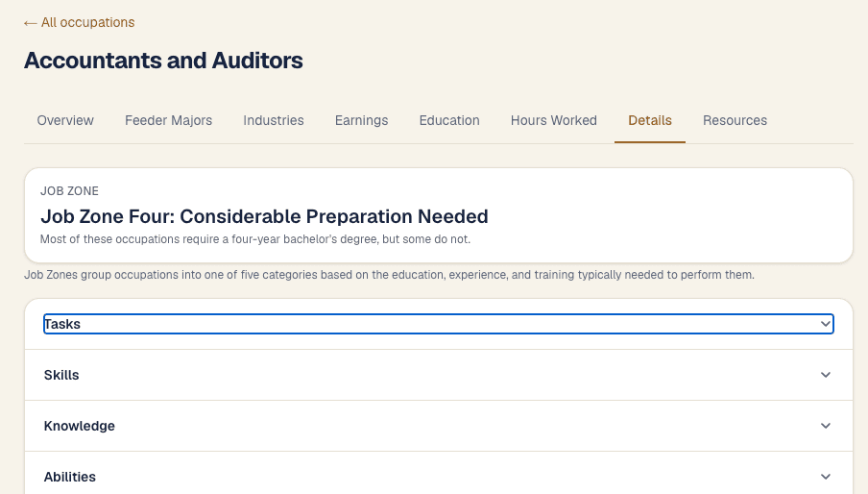Viewport: 868px width, 494px height.
Task: Click the Accountants and Auditors page heading
Action: point(163,61)
